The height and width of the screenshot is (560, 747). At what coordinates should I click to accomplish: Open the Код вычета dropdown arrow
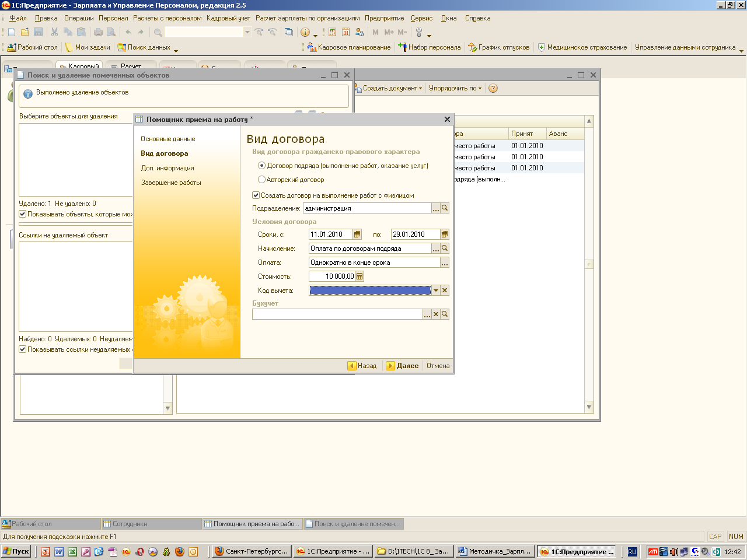pyautogui.click(x=436, y=290)
